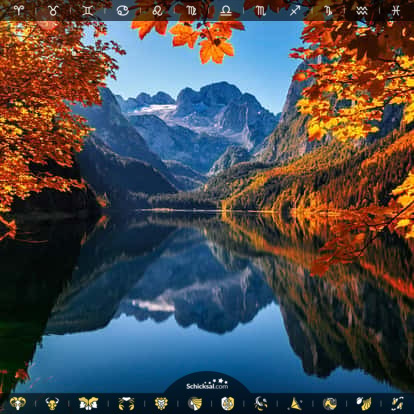
Task: Select the underlined Libra symbol in the top bar
Action: click(x=226, y=10)
